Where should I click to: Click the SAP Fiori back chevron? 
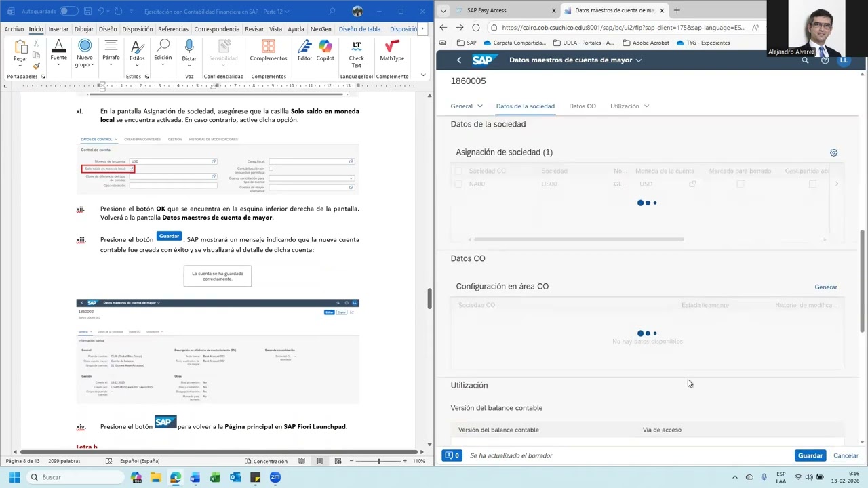459,60
